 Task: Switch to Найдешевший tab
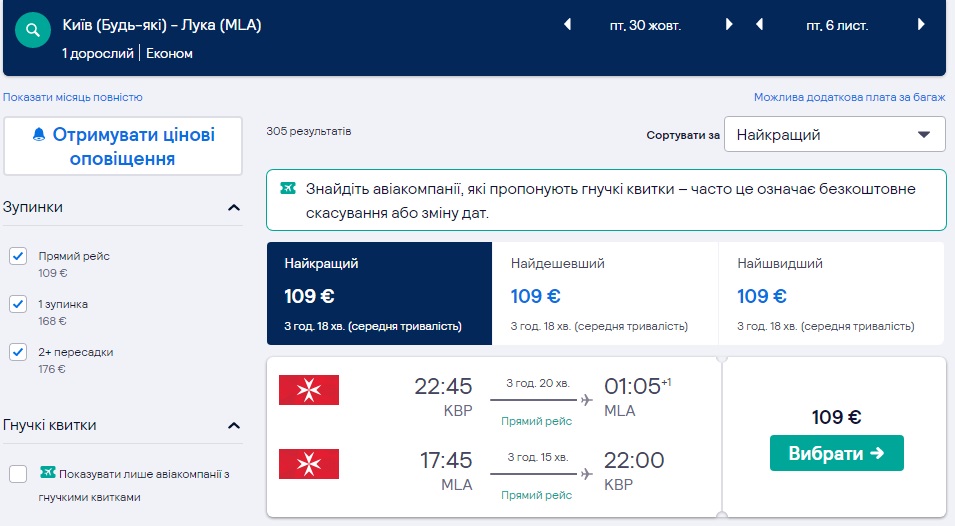click(605, 292)
